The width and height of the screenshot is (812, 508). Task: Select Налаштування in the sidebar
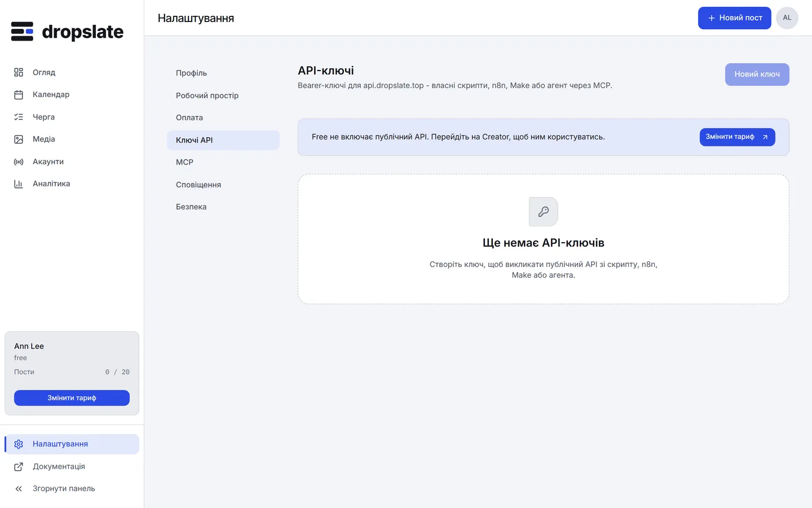(x=72, y=444)
